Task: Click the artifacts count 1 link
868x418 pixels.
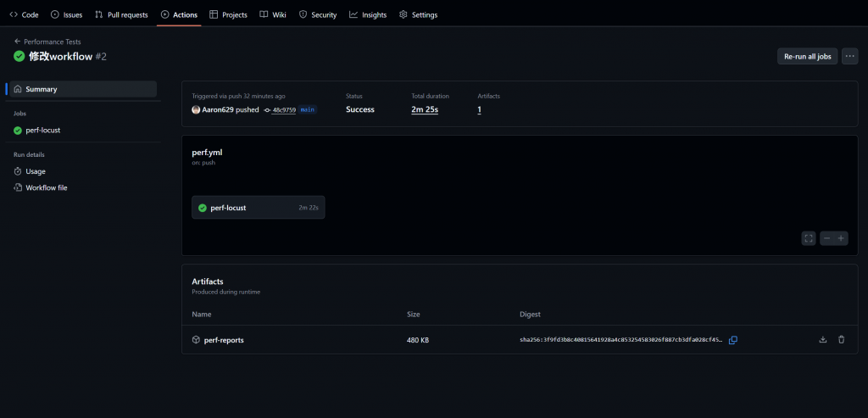Action: point(480,109)
